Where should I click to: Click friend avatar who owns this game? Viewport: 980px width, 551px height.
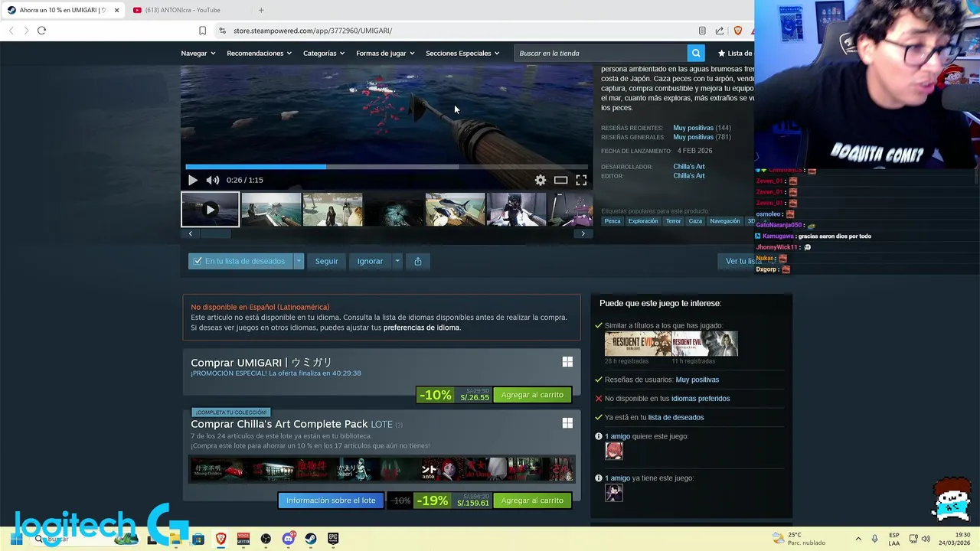coord(614,494)
